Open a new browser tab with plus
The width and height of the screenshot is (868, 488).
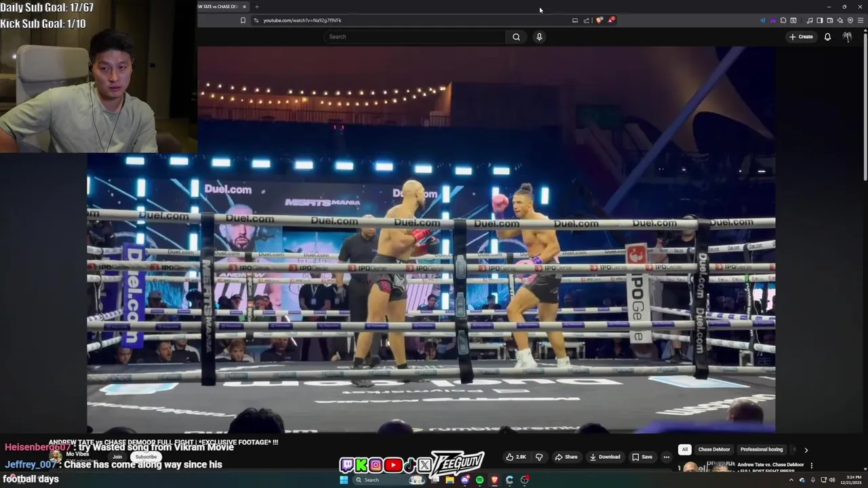[x=256, y=7]
